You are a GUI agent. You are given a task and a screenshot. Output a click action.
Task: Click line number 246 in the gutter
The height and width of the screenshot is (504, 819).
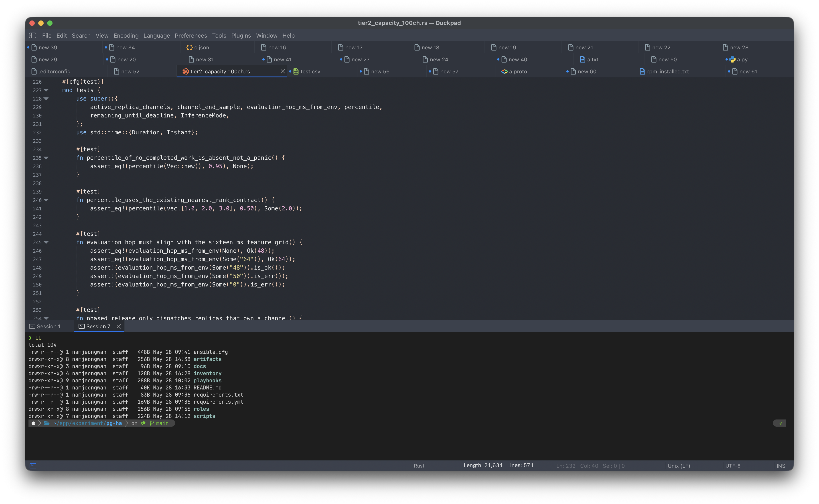pos(37,251)
